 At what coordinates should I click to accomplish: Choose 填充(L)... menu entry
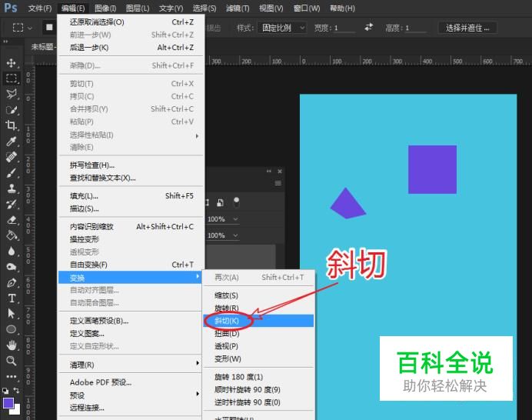pyautogui.click(x=131, y=196)
